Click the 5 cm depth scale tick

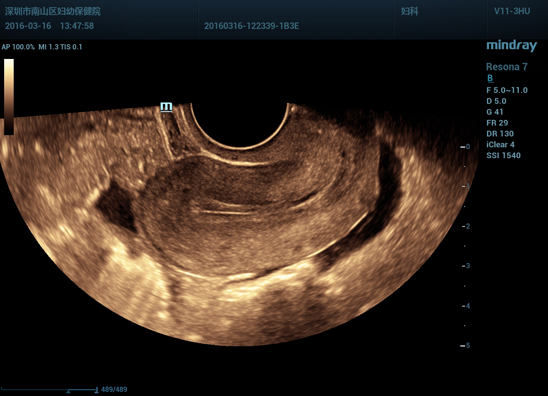click(466, 345)
